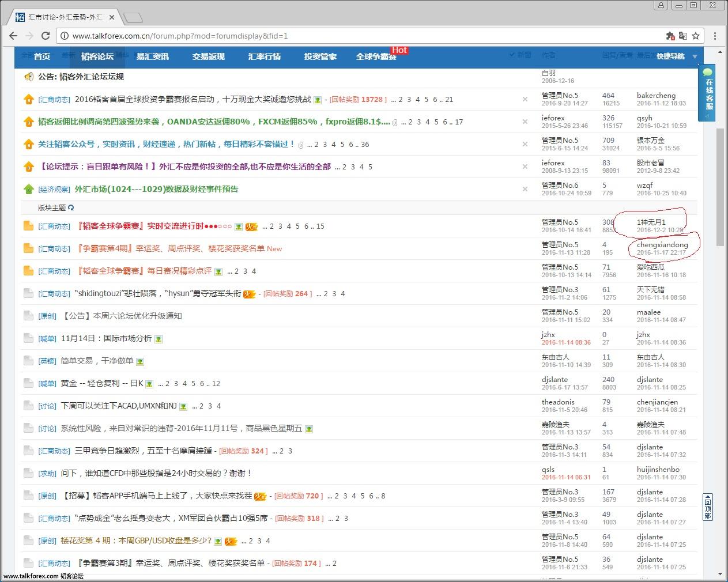Expand the 快捷导航 dropdown
Image resolution: width=728 pixels, height=582 pixels.
(676, 56)
